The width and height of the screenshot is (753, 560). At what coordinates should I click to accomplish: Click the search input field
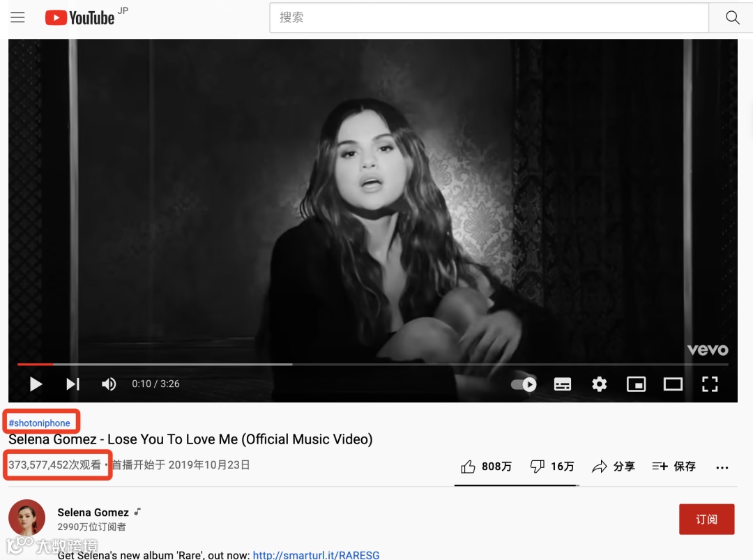click(x=489, y=17)
